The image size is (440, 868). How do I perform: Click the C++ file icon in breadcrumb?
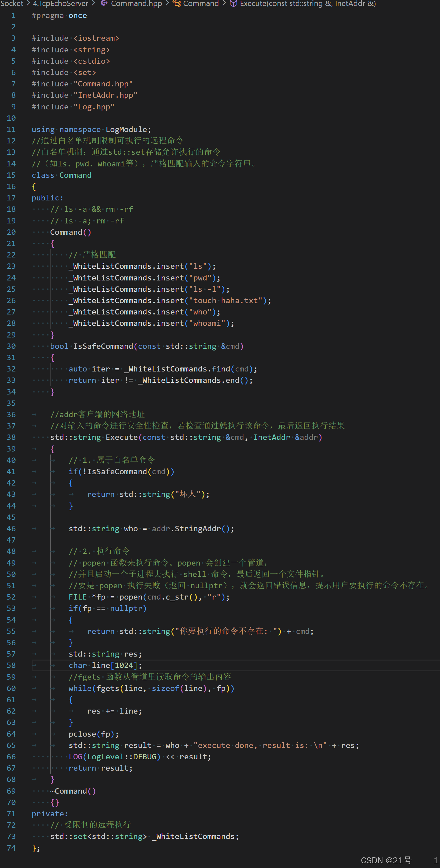point(104,3)
